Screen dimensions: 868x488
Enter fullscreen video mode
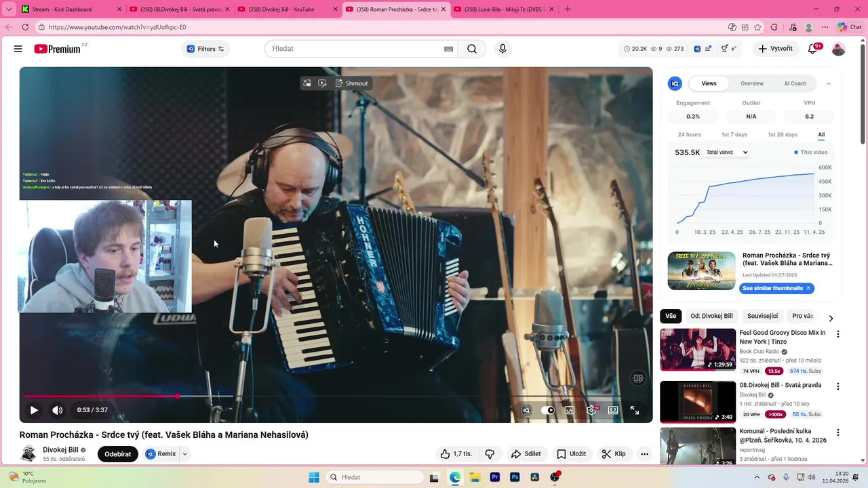(x=635, y=410)
